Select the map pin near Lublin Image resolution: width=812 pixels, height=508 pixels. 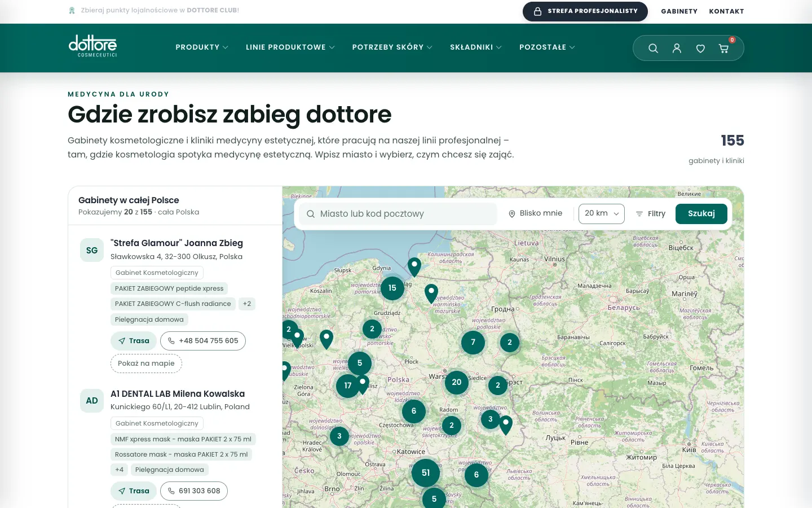(x=506, y=424)
